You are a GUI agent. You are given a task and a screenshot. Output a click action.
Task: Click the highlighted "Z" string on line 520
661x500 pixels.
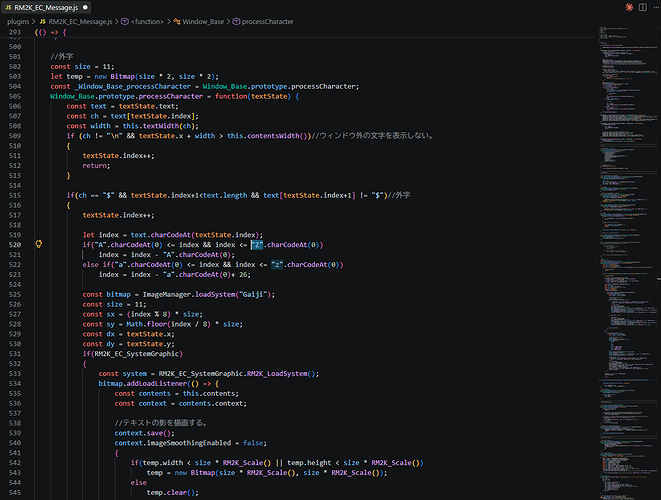coord(257,245)
